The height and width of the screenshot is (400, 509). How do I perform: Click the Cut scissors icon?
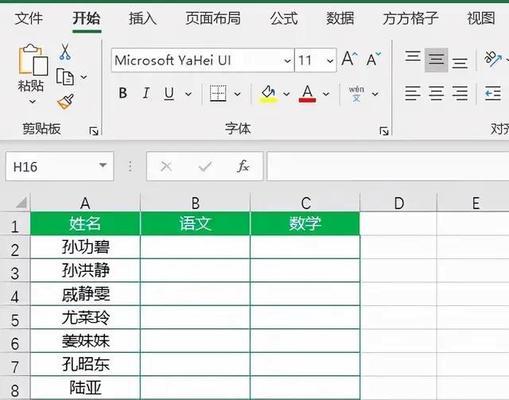pyautogui.click(x=65, y=52)
